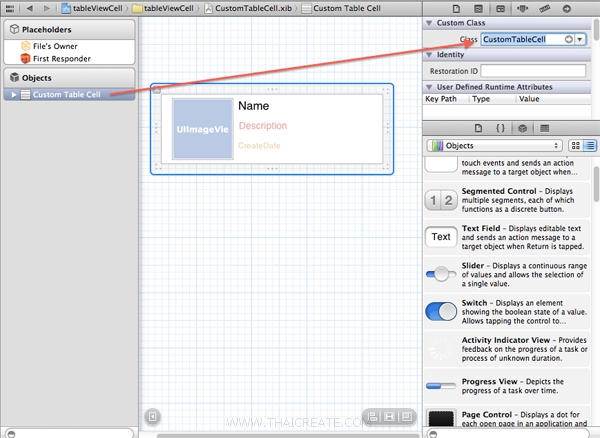The width and height of the screenshot is (600, 438).
Task: Collapse User Defined Runtime Attributes section
Action: tap(429, 87)
